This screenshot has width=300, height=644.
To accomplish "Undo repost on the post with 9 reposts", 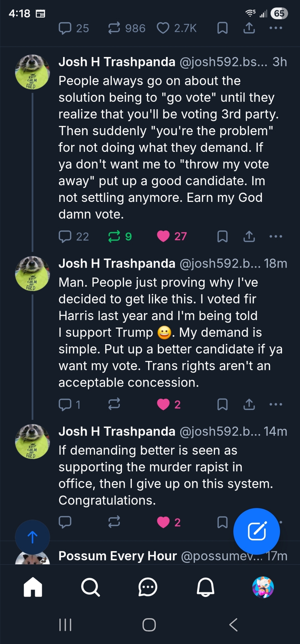I will [114, 236].
